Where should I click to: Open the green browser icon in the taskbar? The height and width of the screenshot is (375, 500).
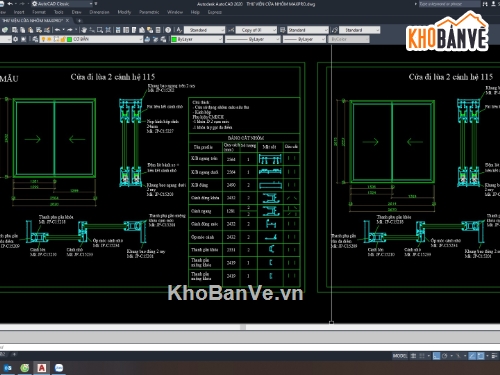25,368
